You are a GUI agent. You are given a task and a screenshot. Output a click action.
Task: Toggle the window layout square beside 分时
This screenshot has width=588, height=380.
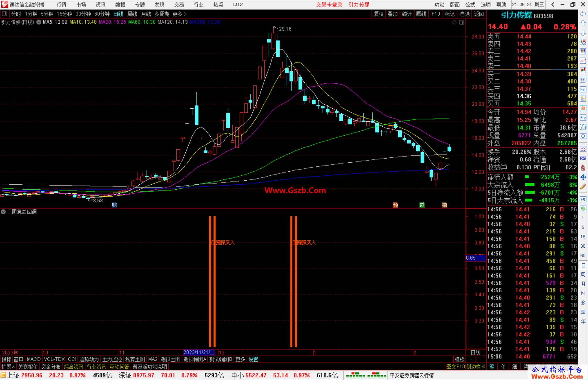tap(5, 14)
